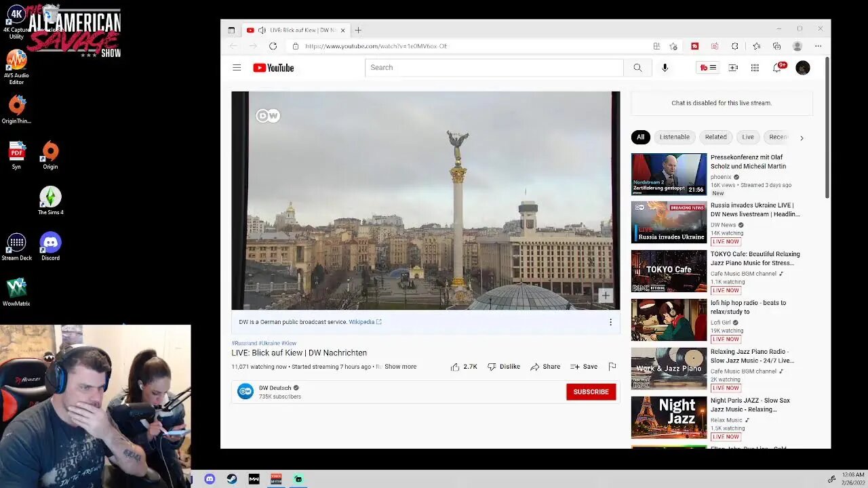Screen dimensions: 868x488
Task: Start voice search with the microphone
Action: click(x=665, y=68)
